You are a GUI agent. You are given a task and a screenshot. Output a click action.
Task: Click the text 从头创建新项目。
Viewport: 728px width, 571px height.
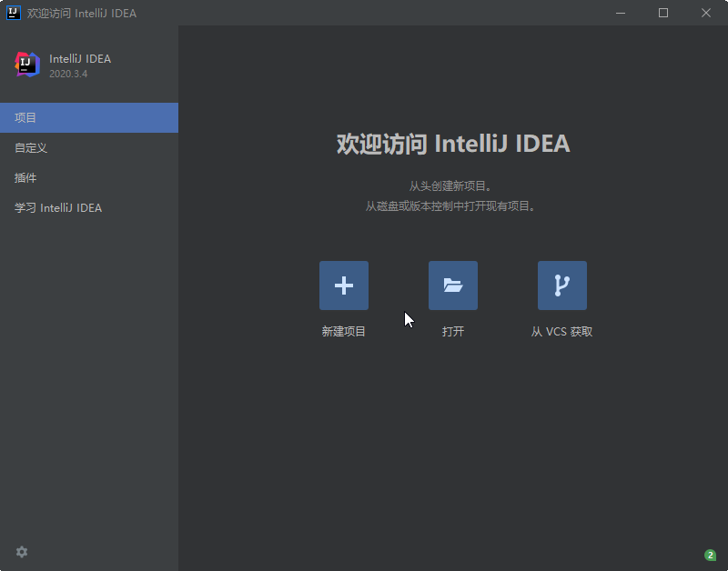tap(450, 186)
